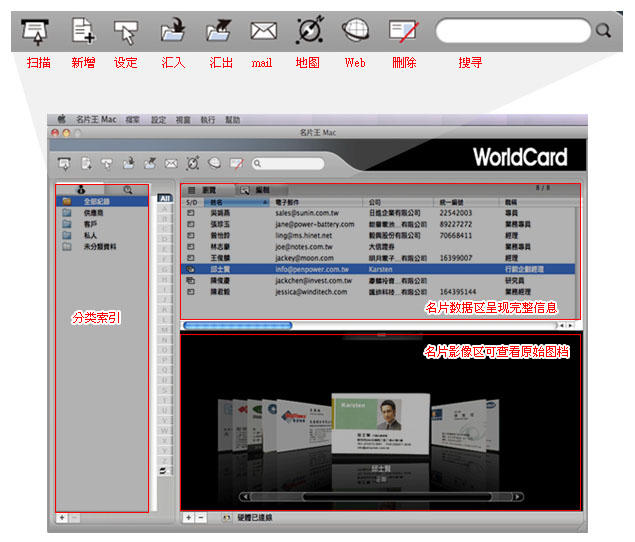635x542 pixels.
Task: Click the small search field in WorldCard window
Action: coord(288,164)
